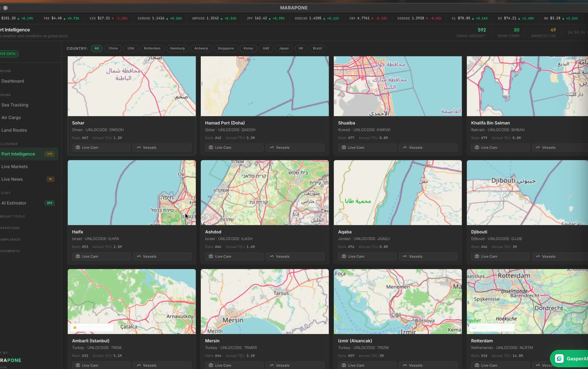Click the 49 markets live counter
The width and height of the screenshot is (588, 369).
544,32
